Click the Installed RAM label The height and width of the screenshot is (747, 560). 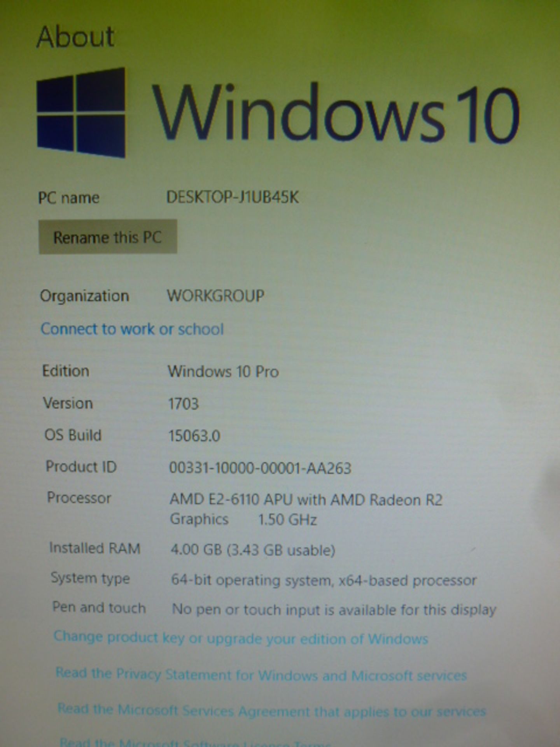[95, 548]
